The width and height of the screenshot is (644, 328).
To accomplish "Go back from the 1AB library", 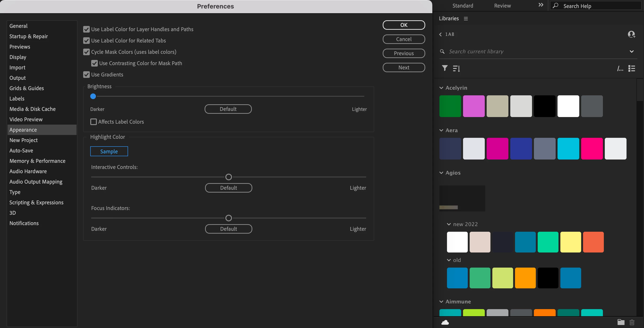I will point(441,34).
